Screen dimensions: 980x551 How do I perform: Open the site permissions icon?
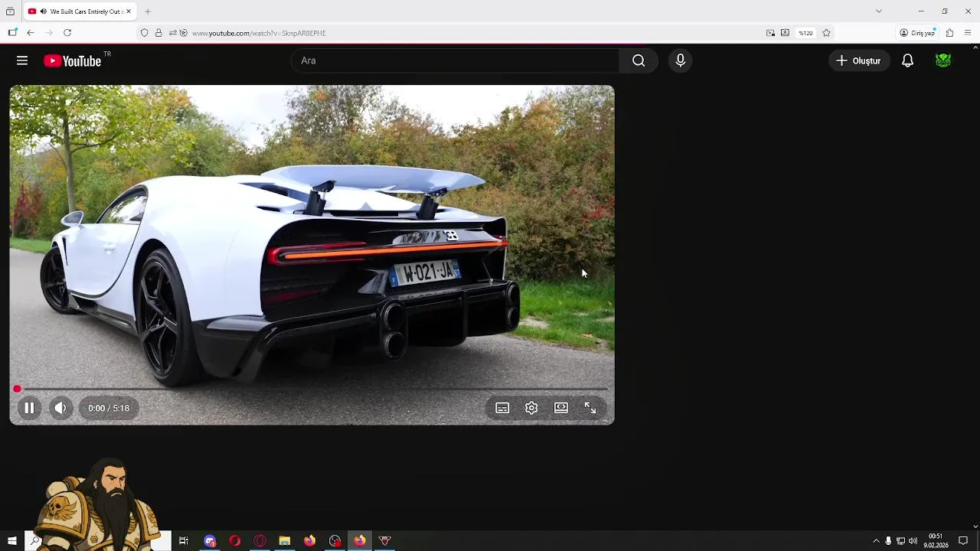coord(173,33)
